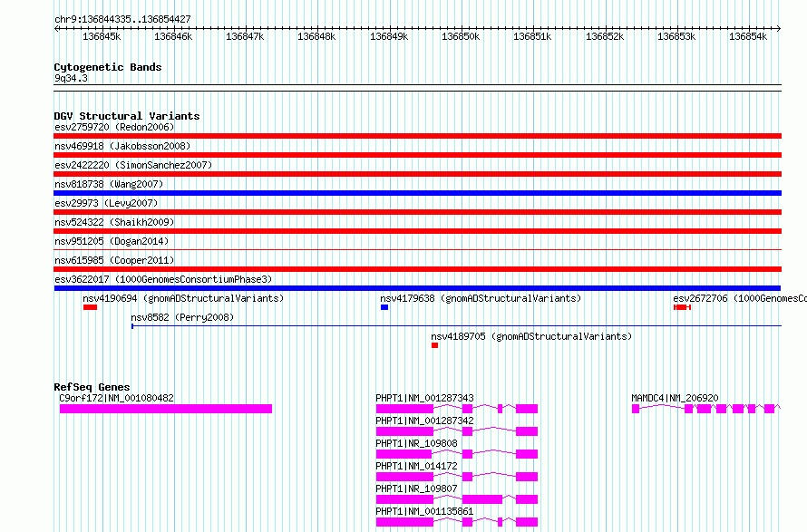Open the nsv4190694 (gnomADStructuralVariants) label
Viewport: 807px width, 532px height.
click(183, 298)
